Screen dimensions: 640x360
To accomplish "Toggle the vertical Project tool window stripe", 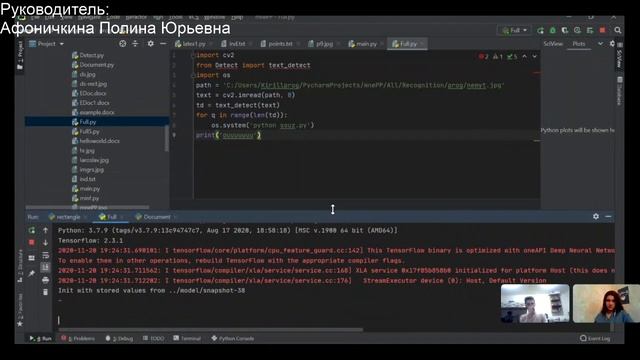I will tap(20, 55).
